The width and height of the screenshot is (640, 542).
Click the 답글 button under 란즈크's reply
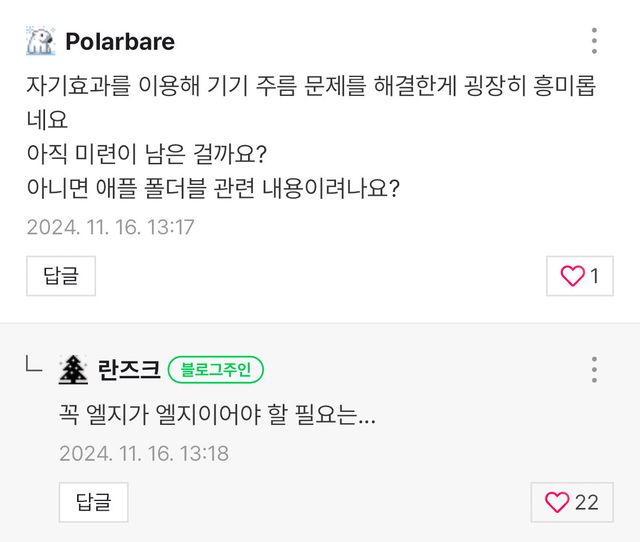(x=93, y=502)
